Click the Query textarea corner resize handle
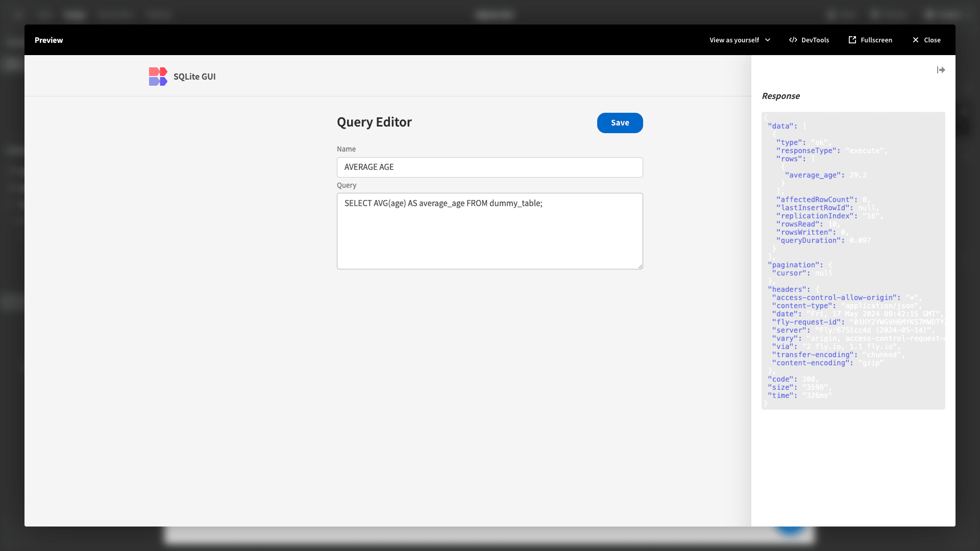 click(x=640, y=266)
